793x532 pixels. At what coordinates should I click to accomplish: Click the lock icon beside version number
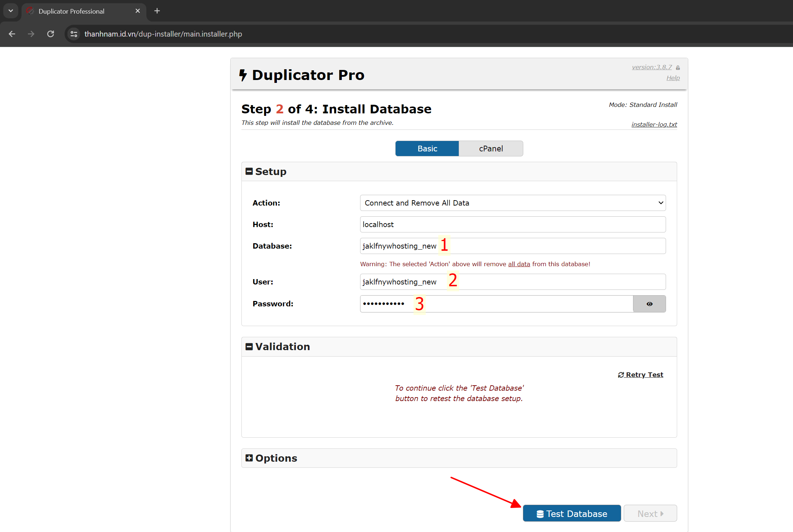(678, 67)
